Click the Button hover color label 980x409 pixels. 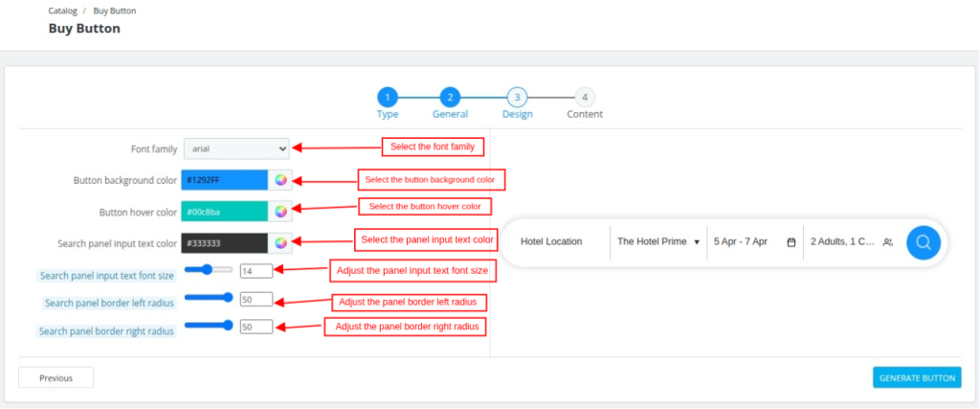tap(138, 212)
